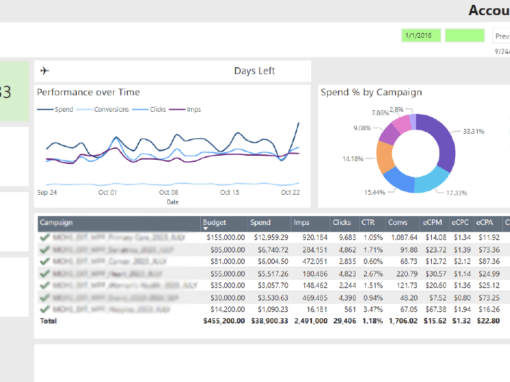Viewport: 510px width, 382px height.
Task: Sort table by Imps column header
Action: click(302, 222)
